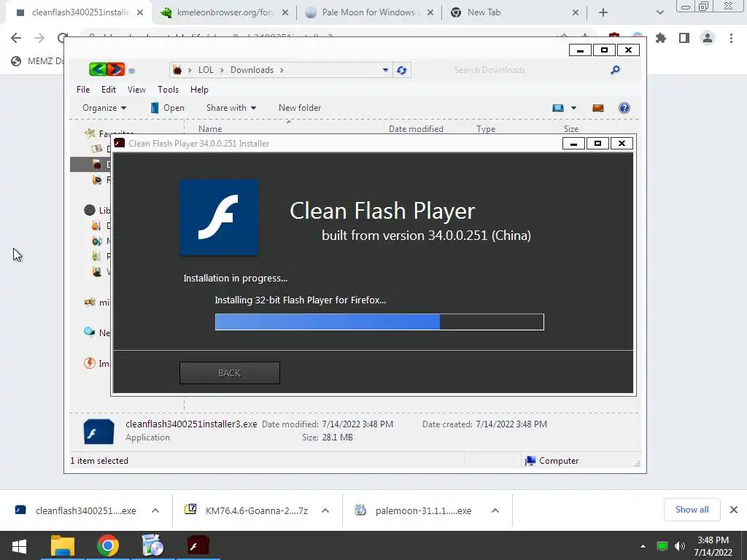Click the Libraries icon in navigation pane

coord(90,210)
